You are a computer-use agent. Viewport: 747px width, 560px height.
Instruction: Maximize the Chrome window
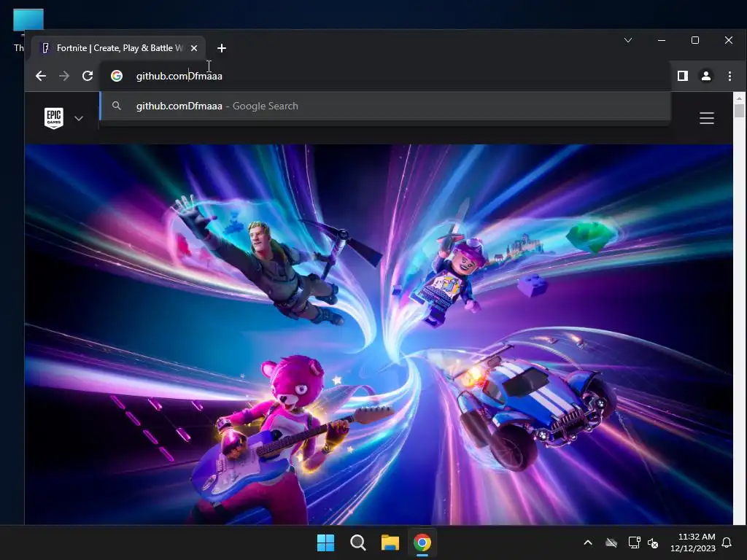(x=695, y=40)
